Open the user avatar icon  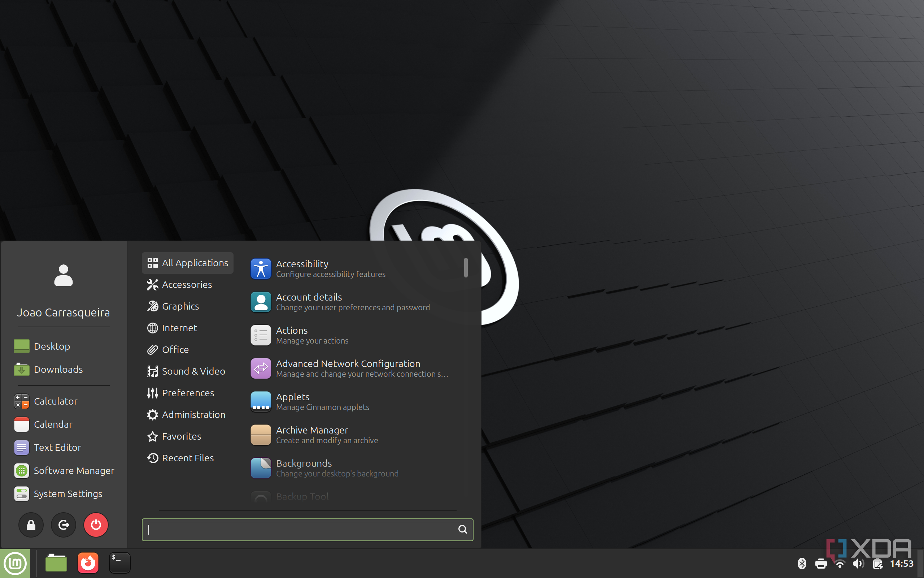(x=64, y=275)
